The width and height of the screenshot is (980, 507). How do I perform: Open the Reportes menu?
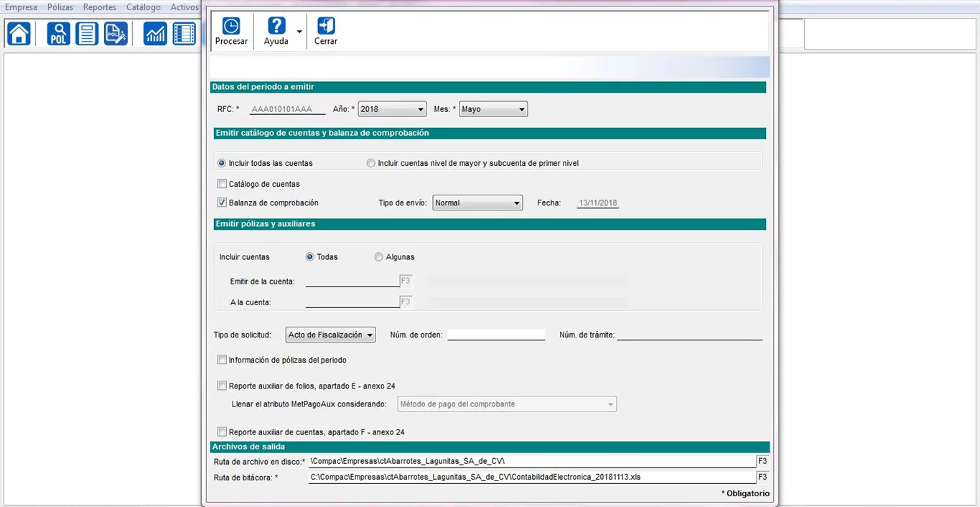(99, 7)
